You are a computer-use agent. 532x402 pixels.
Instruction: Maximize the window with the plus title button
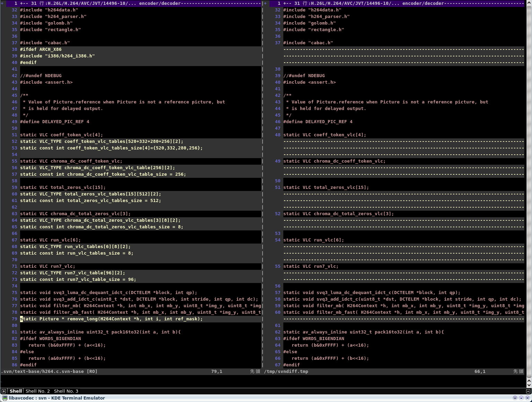[x=515, y=398]
